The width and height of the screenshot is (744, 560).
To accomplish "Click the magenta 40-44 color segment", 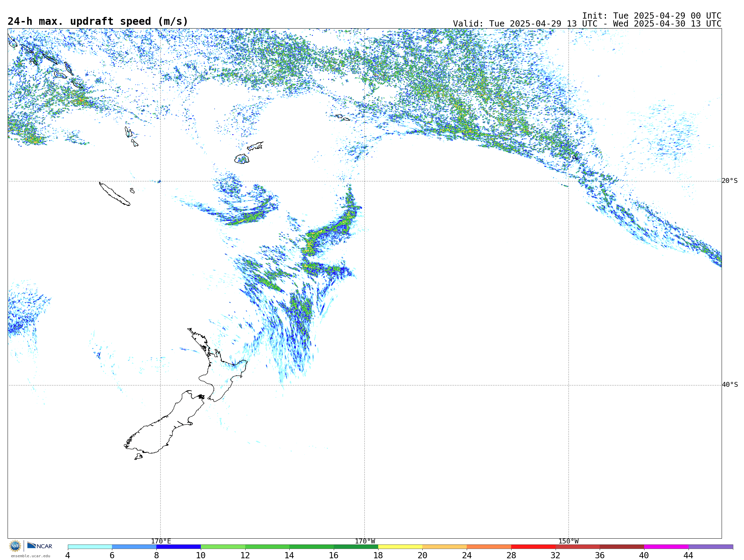I will (x=666, y=547).
